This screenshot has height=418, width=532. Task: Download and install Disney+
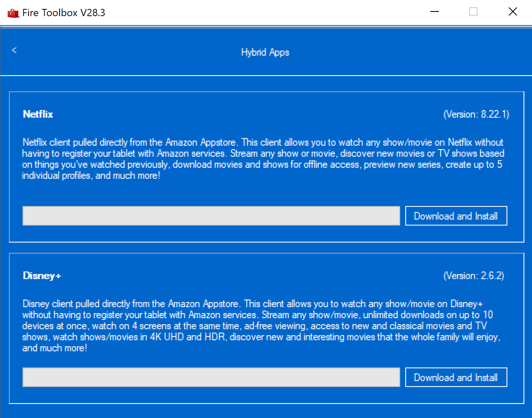[456, 377]
